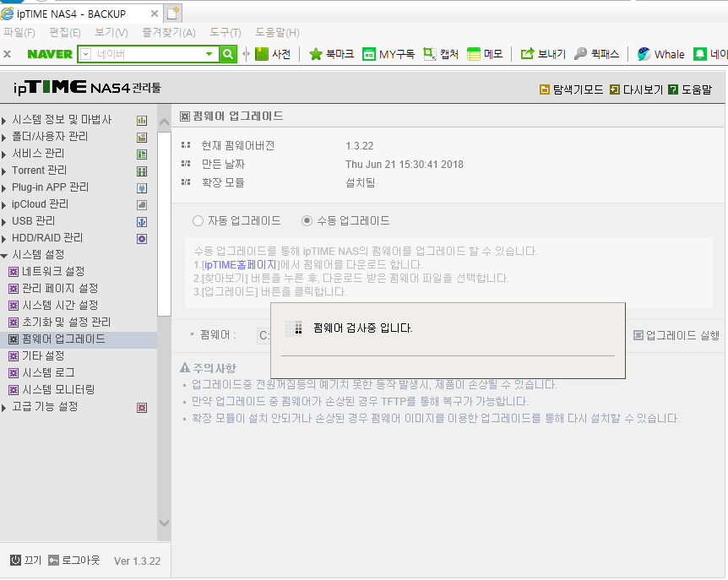Click the 로그아웃 logout icon
728x580 pixels.
coord(54,561)
